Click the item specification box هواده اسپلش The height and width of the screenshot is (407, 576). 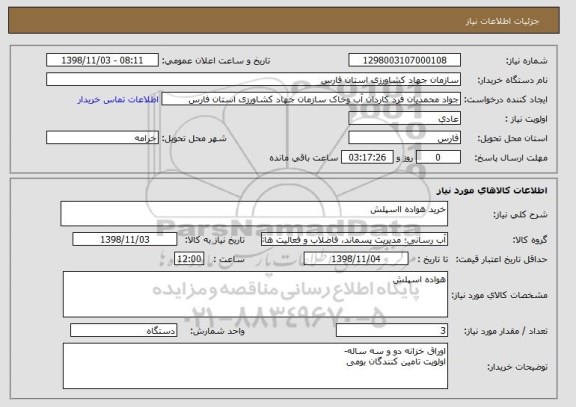[x=255, y=294]
